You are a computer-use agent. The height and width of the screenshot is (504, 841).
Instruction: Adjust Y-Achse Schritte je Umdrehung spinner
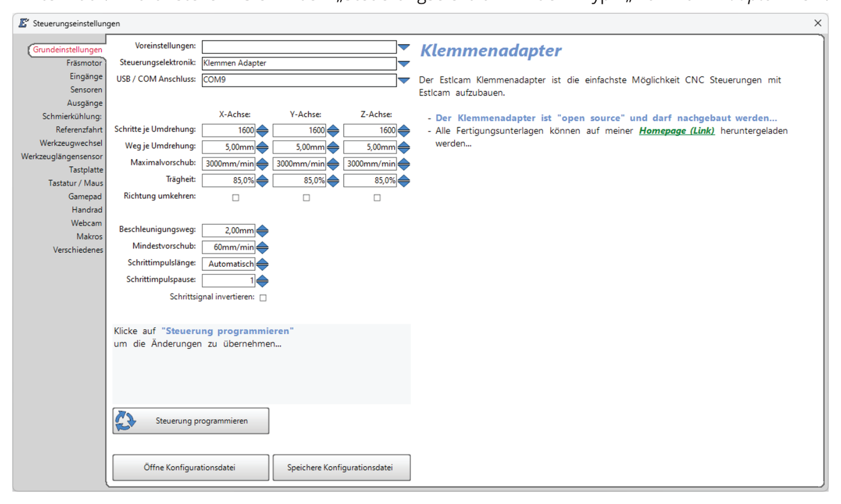tap(333, 130)
